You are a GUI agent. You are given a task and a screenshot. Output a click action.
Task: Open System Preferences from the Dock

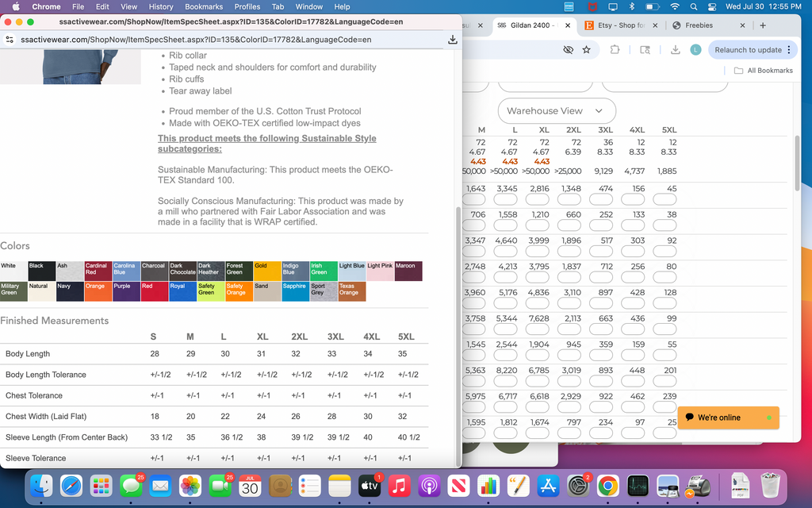[x=578, y=487]
